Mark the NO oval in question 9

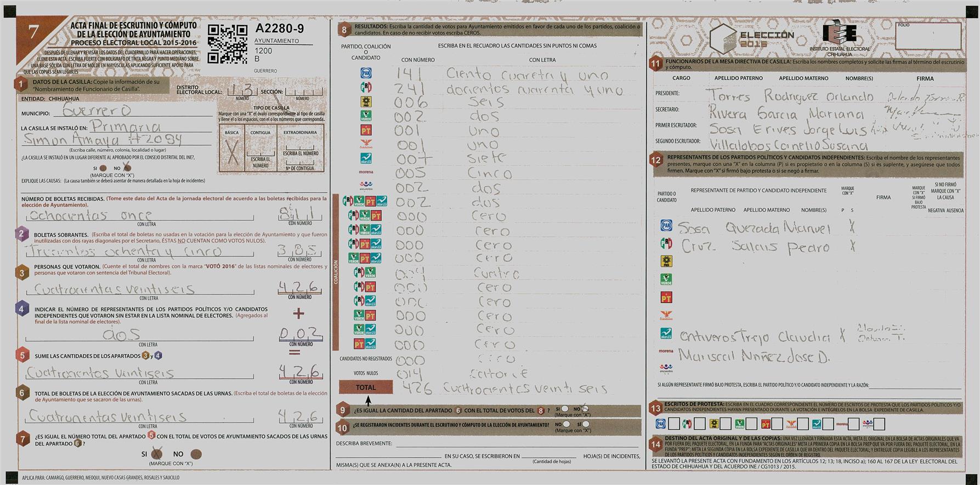click(585, 409)
